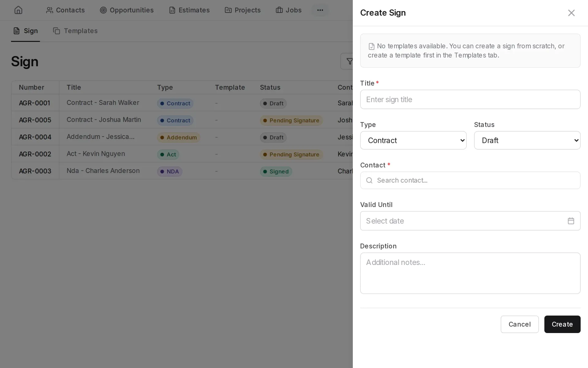Click the Additional notes description box
The width and height of the screenshot is (588, 368).
pyautogui.click(x=470, y=273)
